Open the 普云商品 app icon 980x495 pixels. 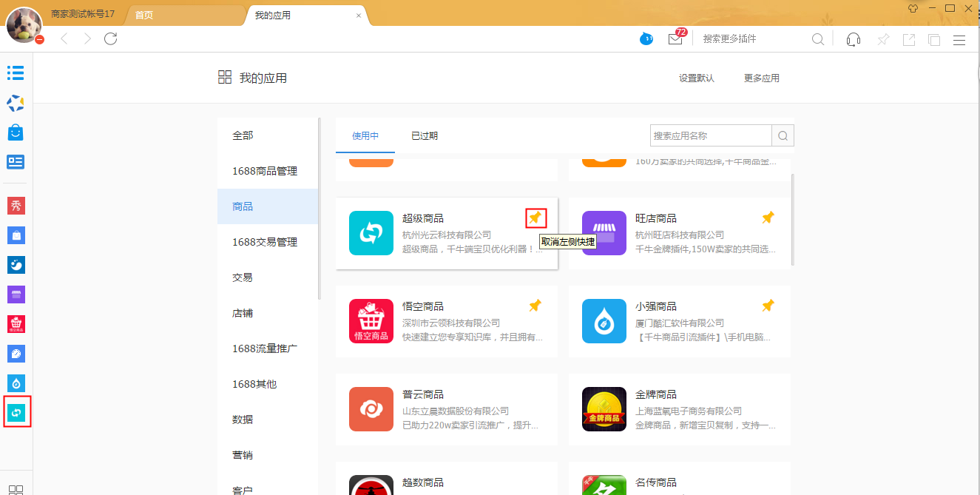click(x=371, y=409)
